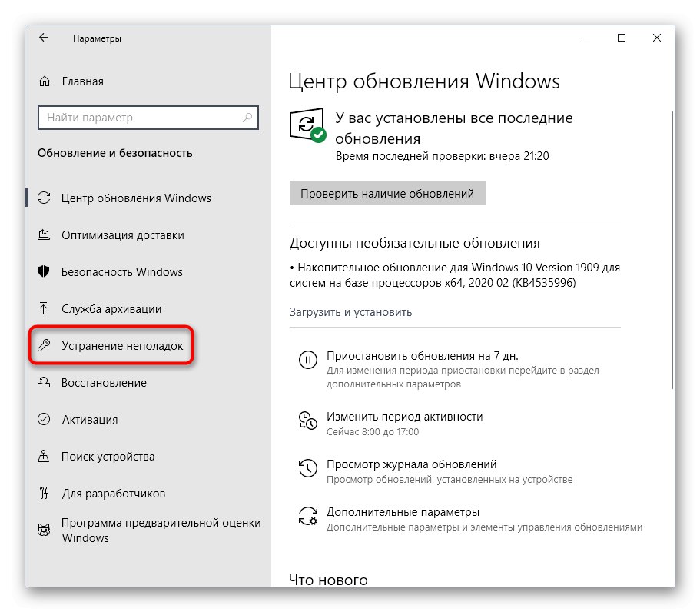Click Приостановить обновления на 7 дн.

point(423,355)
